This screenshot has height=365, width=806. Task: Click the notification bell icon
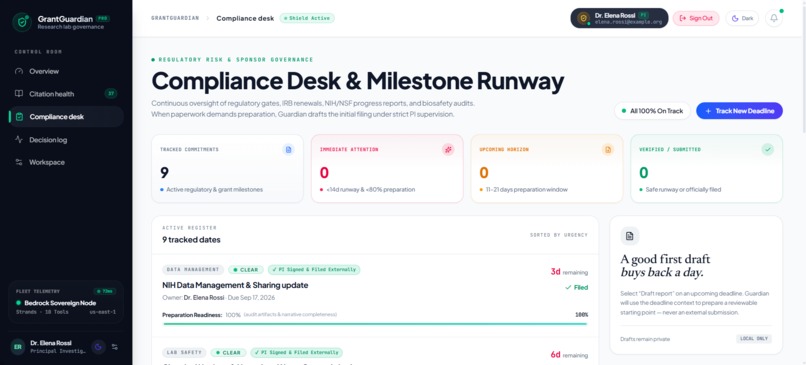(774, 18)
